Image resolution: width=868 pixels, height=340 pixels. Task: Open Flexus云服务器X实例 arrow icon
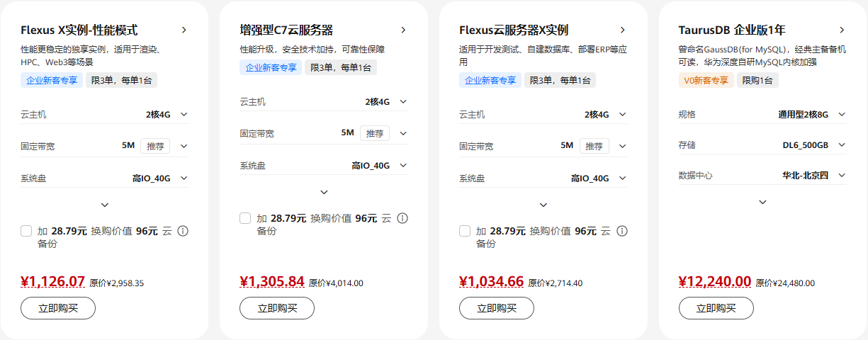[623, 30]
